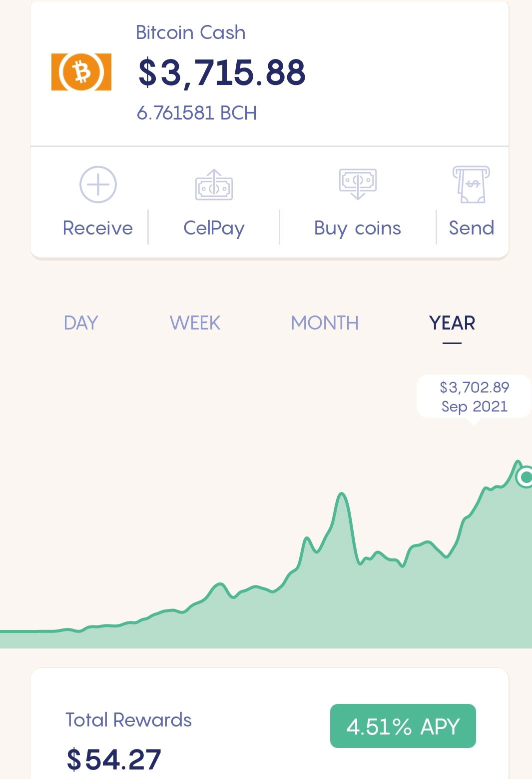Open the Receive option label
This screenshot has width=532, height=779.
(x=98, y=228)
